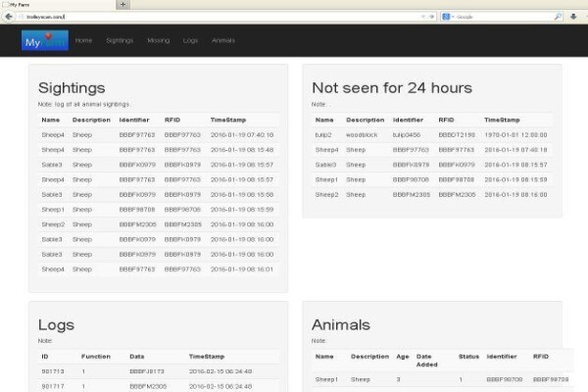Open Sightings in the navigation bar
This screenshot has height=392, width=588.
(120, 40)
